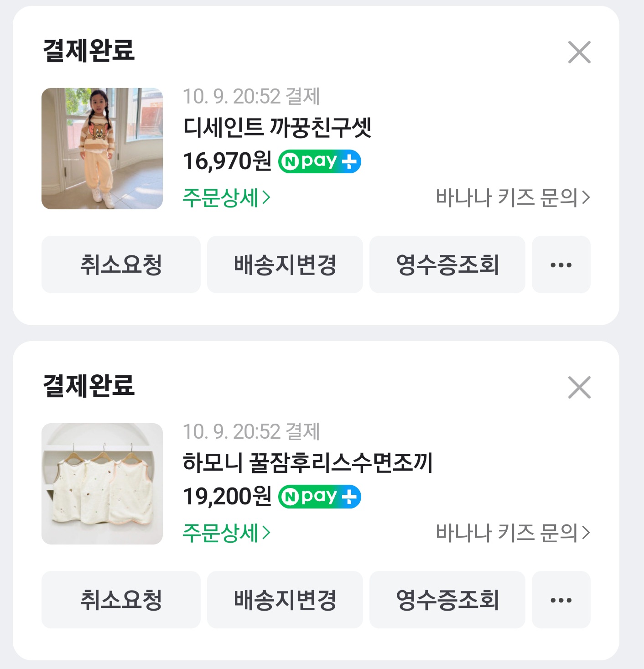
Task: Change delivery address for the 디세인트 order
Action: point(285,264)
